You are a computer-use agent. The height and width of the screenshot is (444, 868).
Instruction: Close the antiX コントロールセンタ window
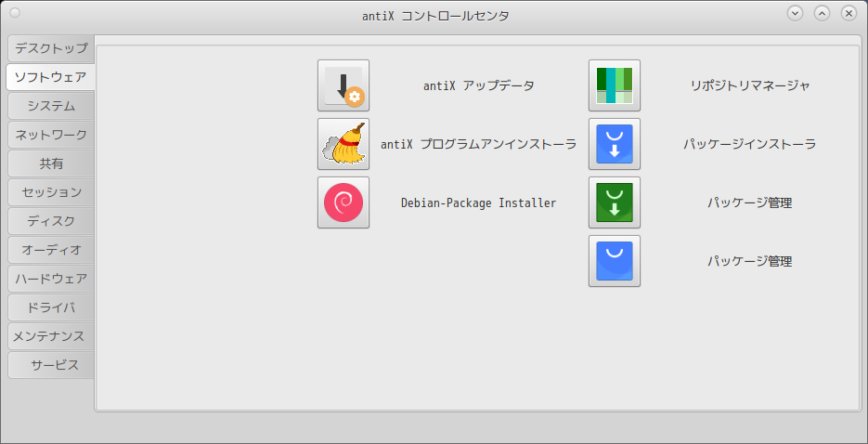(x=849, y=13)
